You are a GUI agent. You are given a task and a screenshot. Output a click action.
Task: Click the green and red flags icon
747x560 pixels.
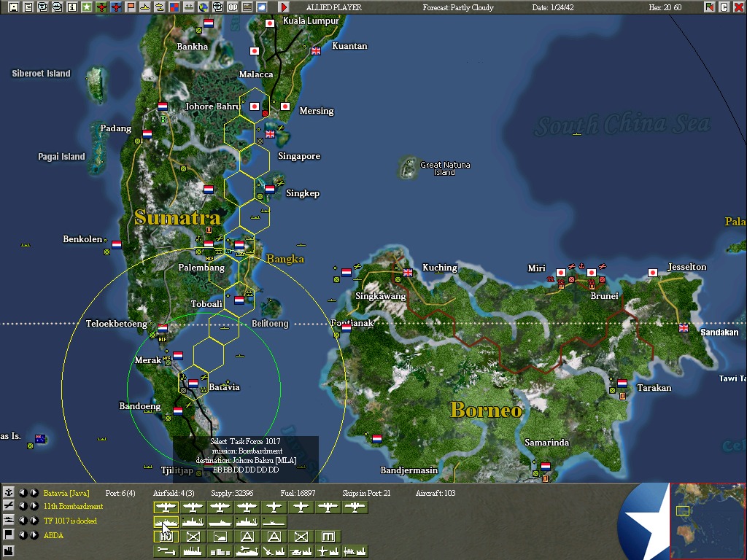[x=709, y=7]
